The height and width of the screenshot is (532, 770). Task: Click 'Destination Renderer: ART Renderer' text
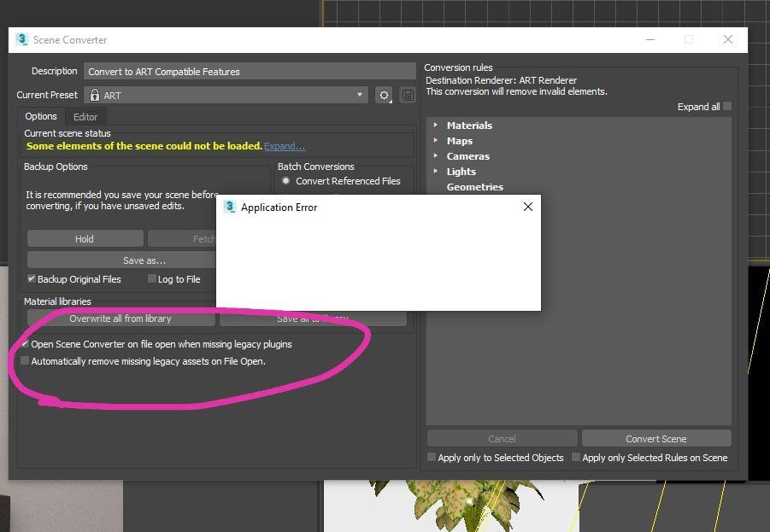(x=501, y=80)
